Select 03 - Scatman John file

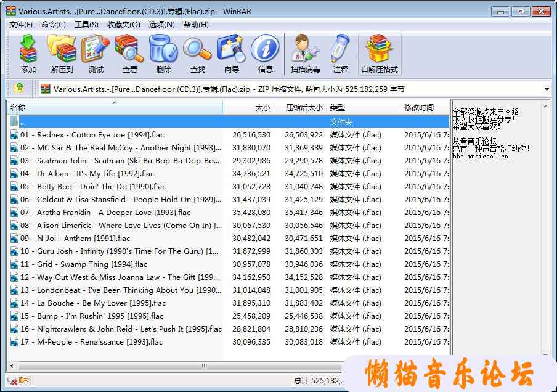pyautogui.click(x=120, y=161)
